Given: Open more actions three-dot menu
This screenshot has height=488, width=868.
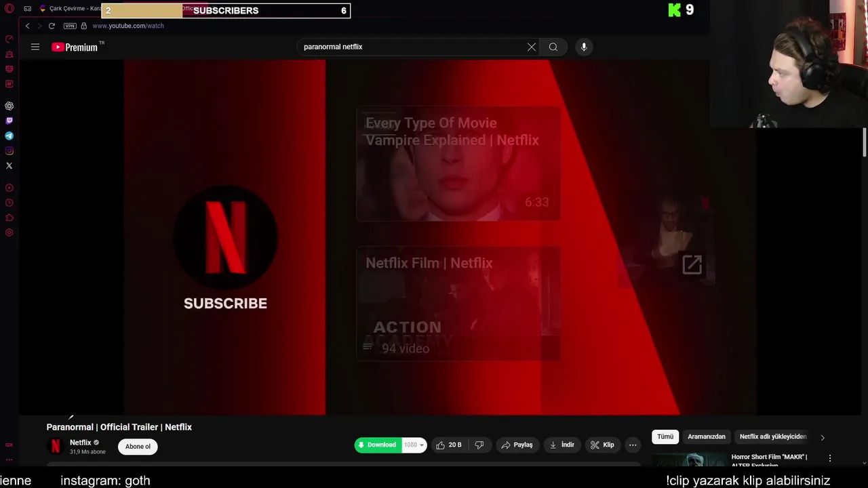Looking at the screenshot, I should [x=633, y=445].
